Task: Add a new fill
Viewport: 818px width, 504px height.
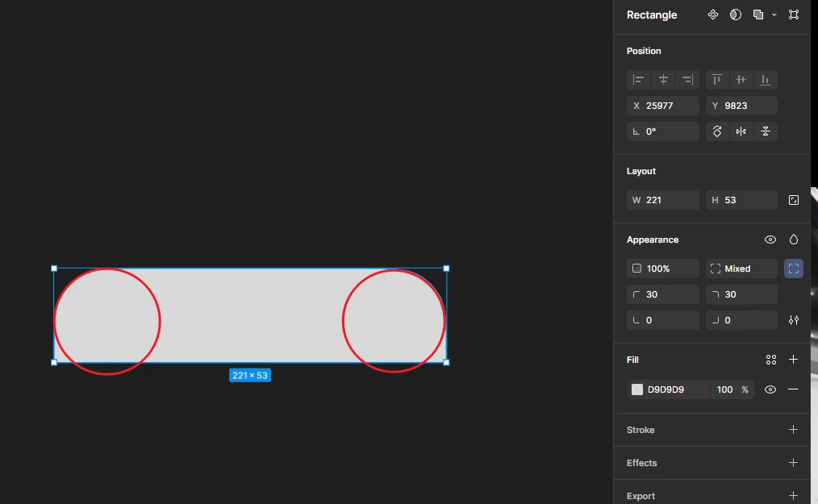Action: pyautogui.click(x=794, y=360)
